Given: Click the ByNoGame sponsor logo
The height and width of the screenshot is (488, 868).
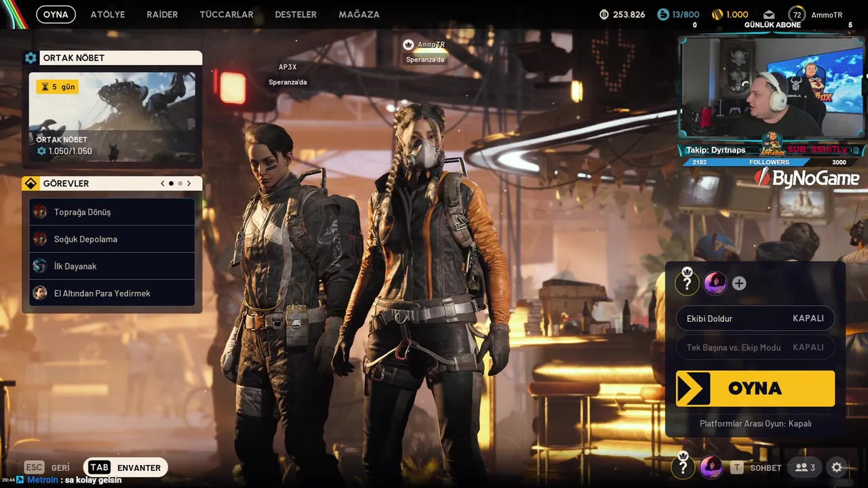Looking at the screenshot, I should (807, 178).
